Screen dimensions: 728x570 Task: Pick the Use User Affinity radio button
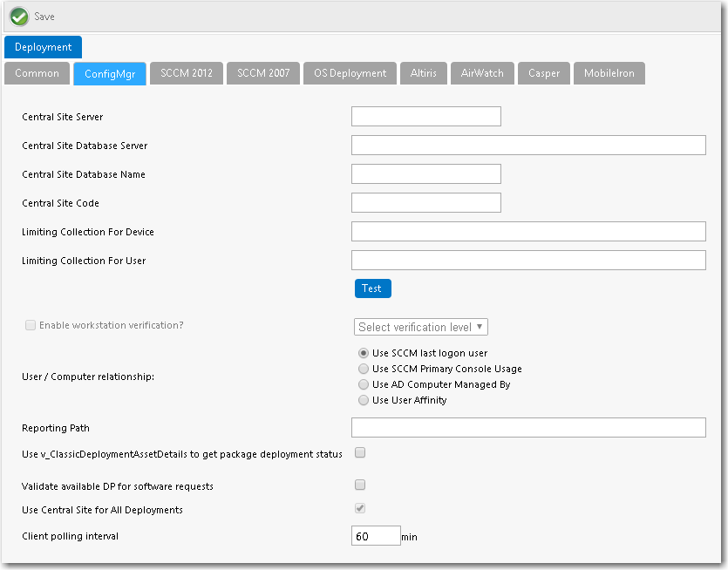(x=364, y=400)
